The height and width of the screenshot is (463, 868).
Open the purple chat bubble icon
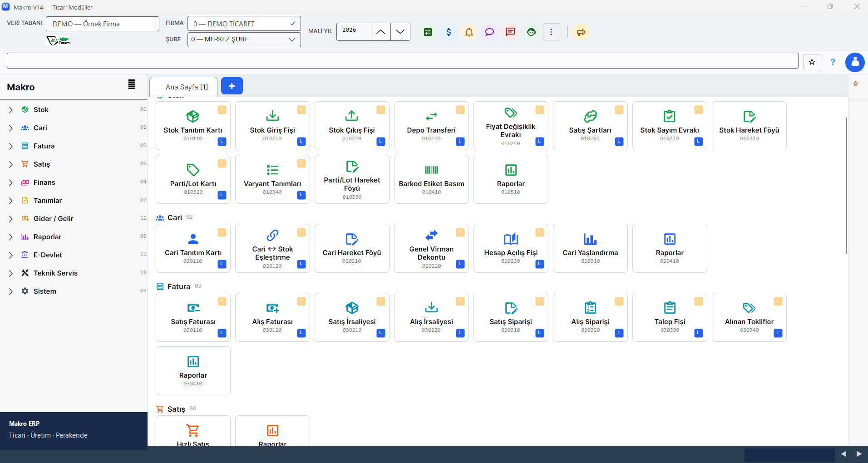point(489,32)
